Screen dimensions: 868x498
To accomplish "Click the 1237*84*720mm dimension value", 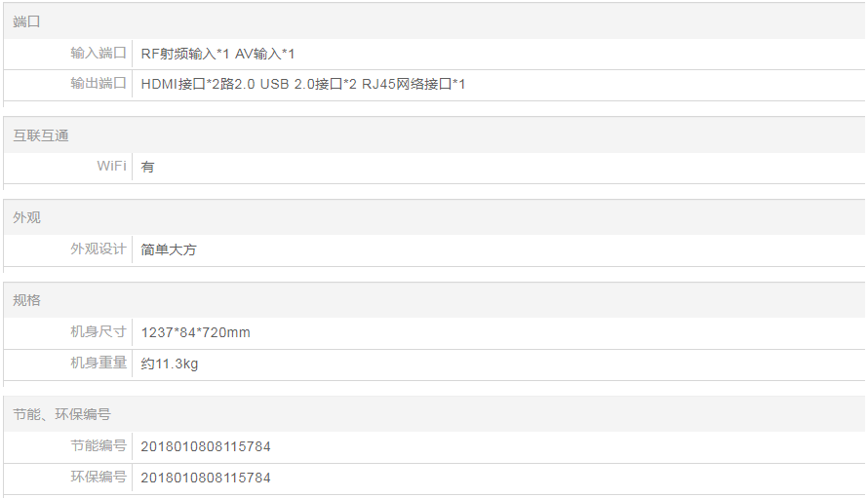I will (195, 333).
